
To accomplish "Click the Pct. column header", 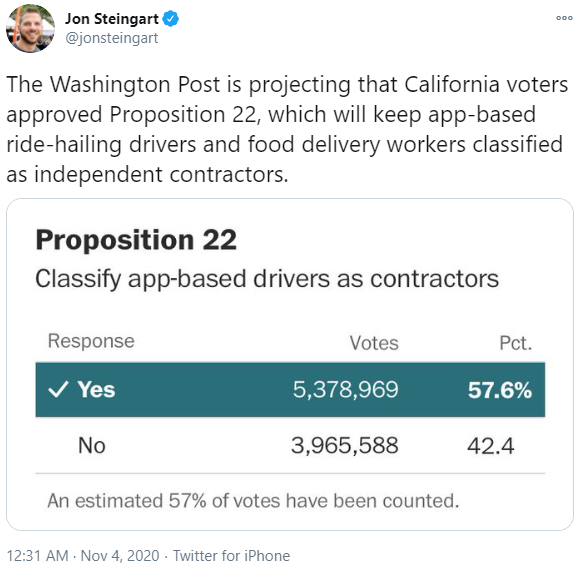I will 516,343.
